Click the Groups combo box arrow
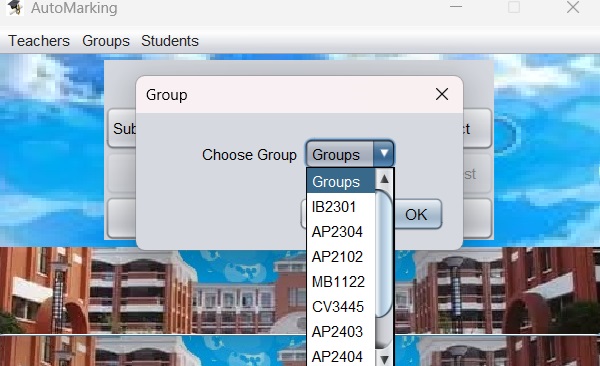Viewport: 600px width, 366px height. pos(384,154)
